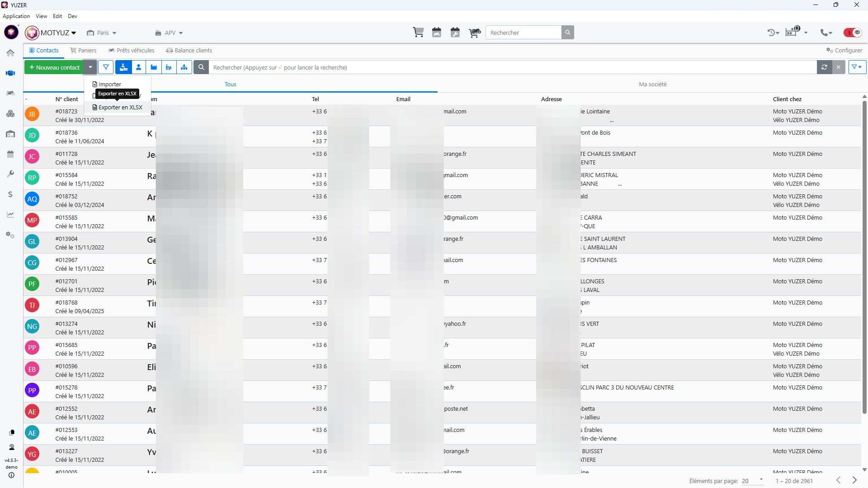
Task: Click the vertical scrollbar of contact list
Action: (x=864, y=258)
